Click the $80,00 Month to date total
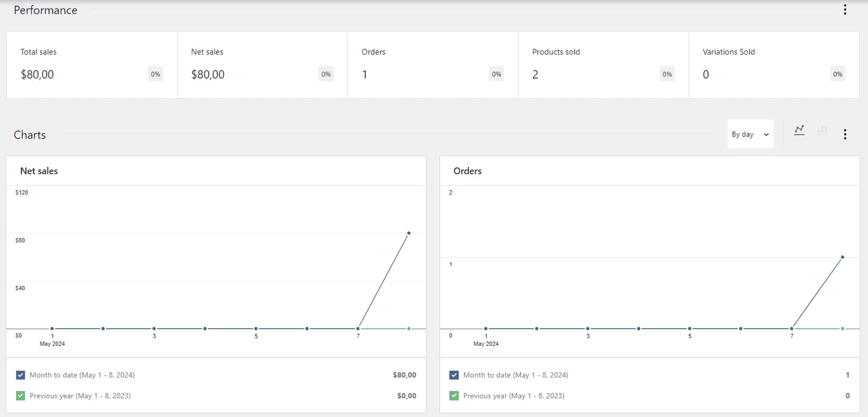The image size is (868, 417). click(x=405, y=374)
